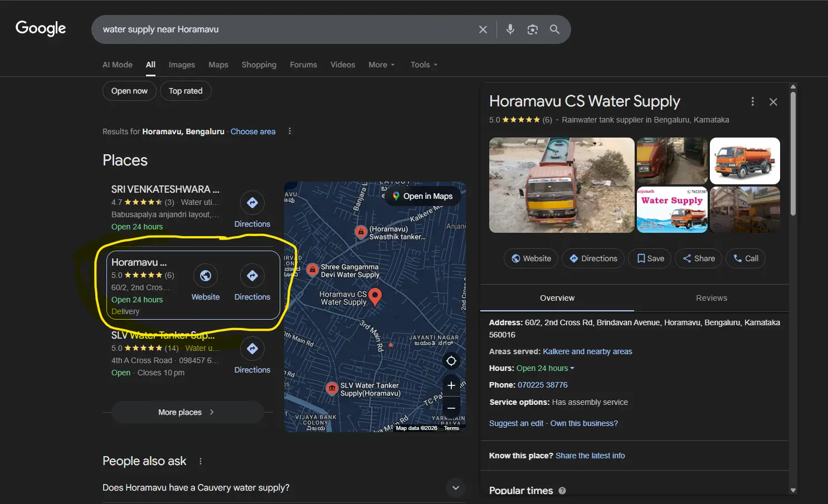Expand the Open 24 hours details

(545, 368)
